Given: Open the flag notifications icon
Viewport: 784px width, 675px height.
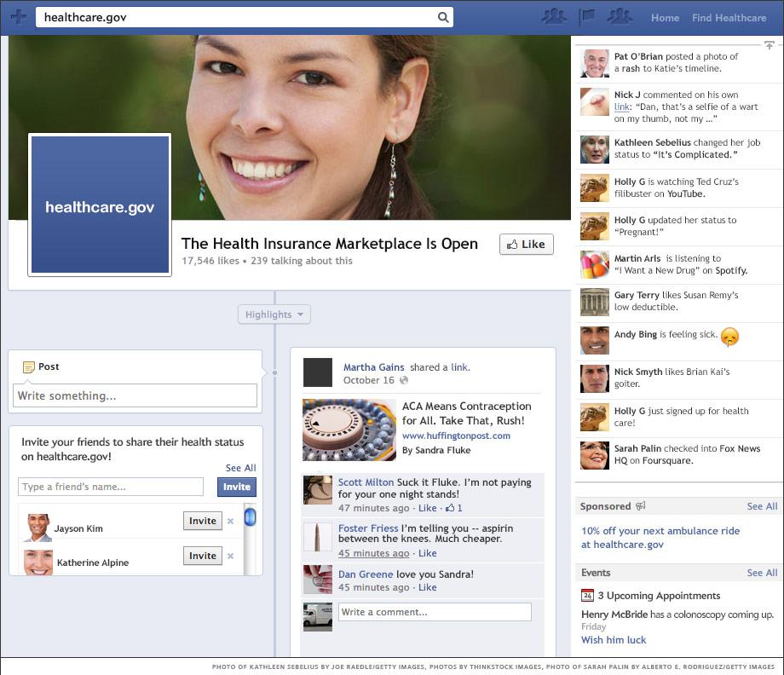Looking at the screenshot, I should (586, 18).
